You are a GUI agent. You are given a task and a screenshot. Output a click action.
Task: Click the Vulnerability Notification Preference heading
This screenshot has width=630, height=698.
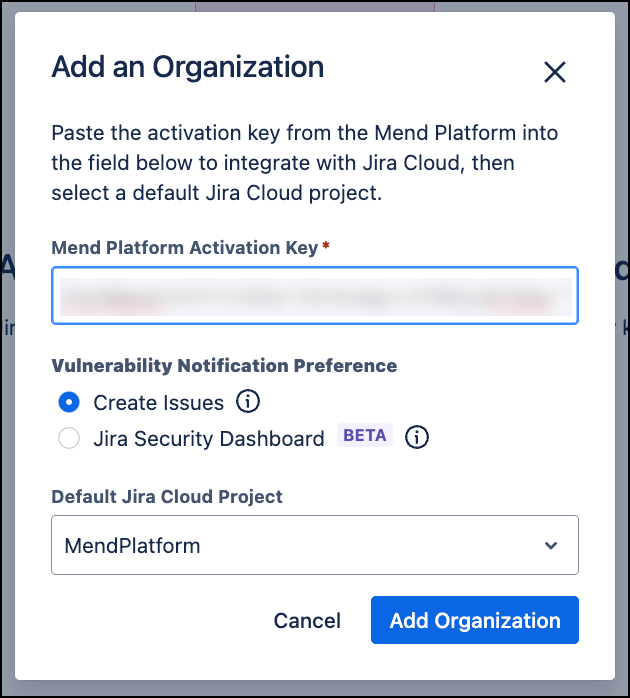pos(224,365)
